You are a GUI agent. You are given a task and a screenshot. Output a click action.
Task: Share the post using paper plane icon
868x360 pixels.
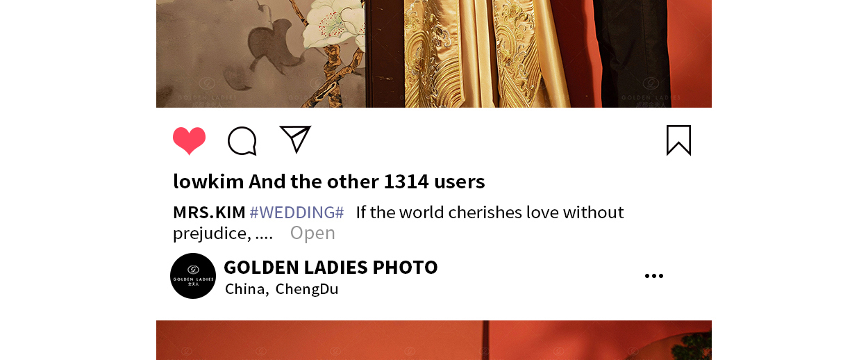[x=295, y=139]
